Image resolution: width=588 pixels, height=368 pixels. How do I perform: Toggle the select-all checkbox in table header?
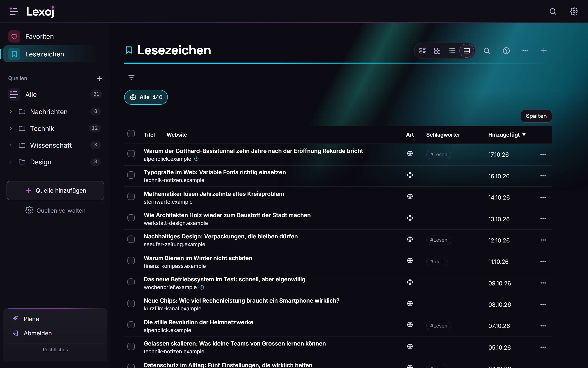[131, 134]
